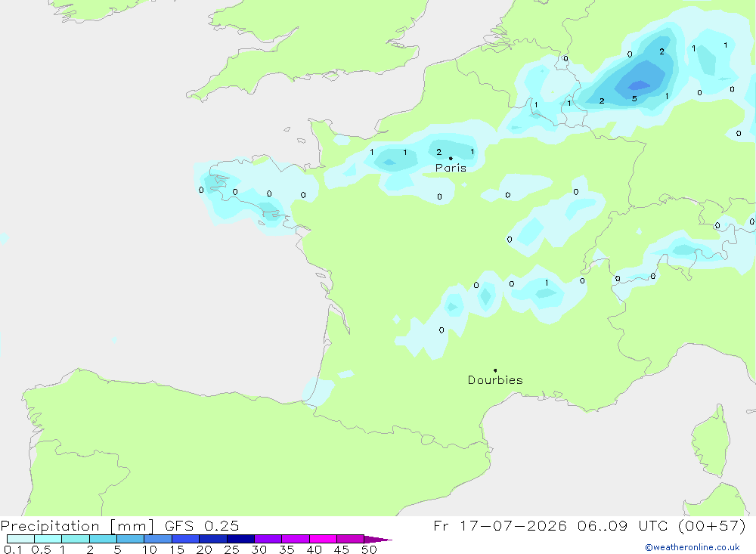Viewport: 756px width, 554px height.
Task: Click the 35–40 mm legend swatch
Action: coord(296,539)
